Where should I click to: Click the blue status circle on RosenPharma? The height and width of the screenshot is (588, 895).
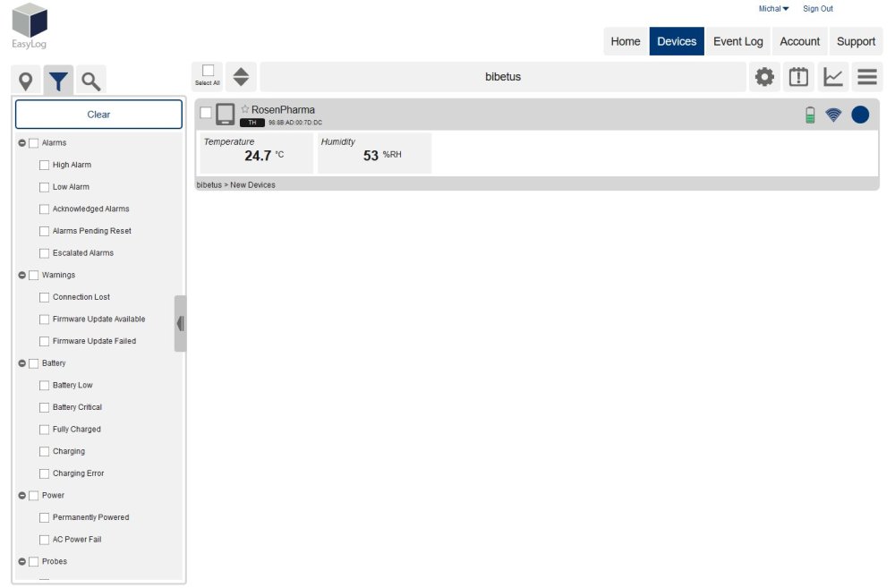pyautogui.click(x=860, y=115)
